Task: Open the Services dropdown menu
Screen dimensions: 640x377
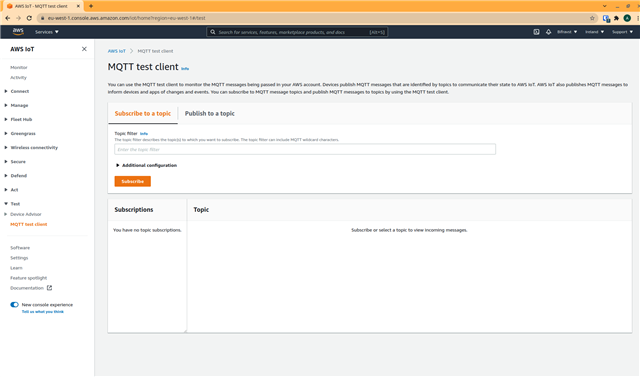Action: tap(47, 32)
